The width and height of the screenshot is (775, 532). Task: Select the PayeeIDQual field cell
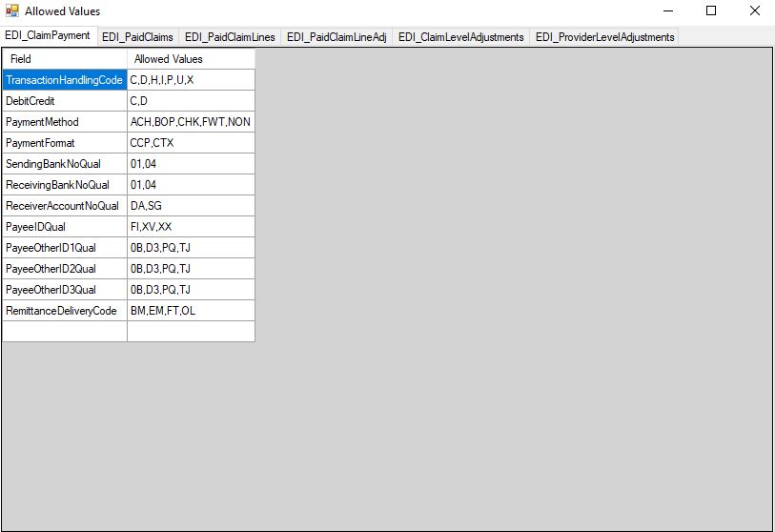tap(65, 227)
